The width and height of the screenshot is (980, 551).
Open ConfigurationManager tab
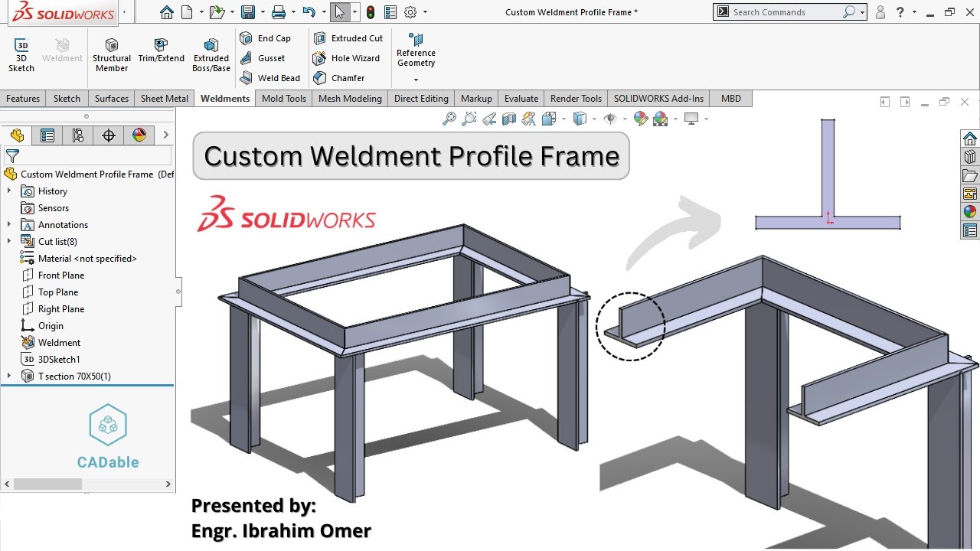coord(78,135)
